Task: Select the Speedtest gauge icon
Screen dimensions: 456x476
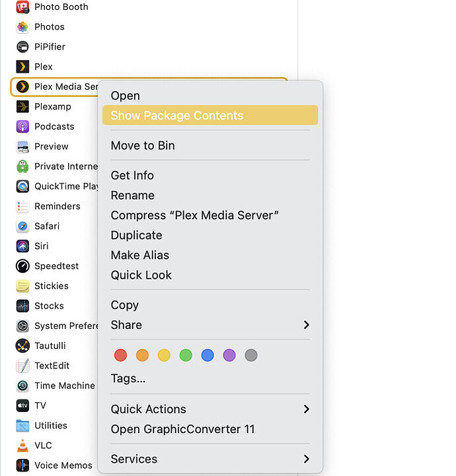Action: (x=22, y=266)
